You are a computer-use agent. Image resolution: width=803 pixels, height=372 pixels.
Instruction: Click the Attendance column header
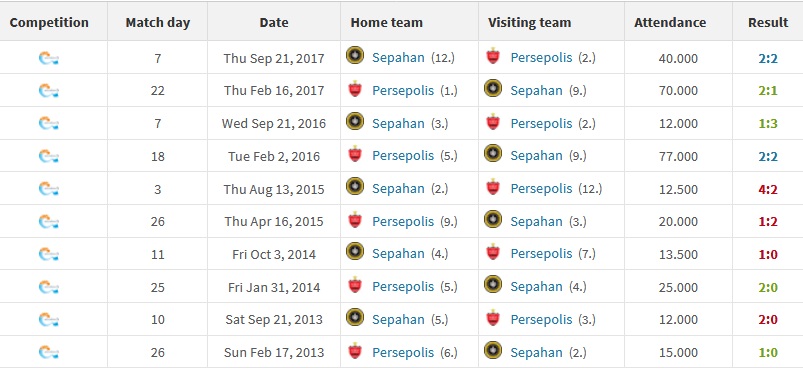(x=670, y=23)
